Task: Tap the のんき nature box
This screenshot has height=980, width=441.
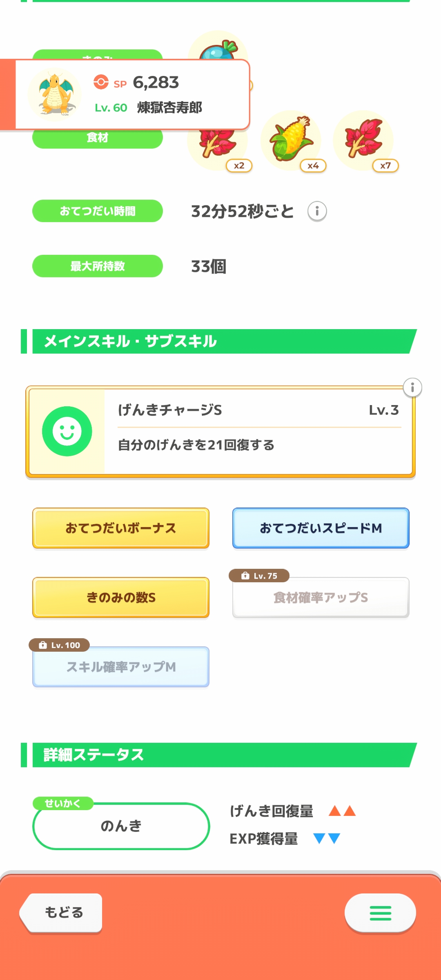Action: pyautogui.click(x=121, y=826)
